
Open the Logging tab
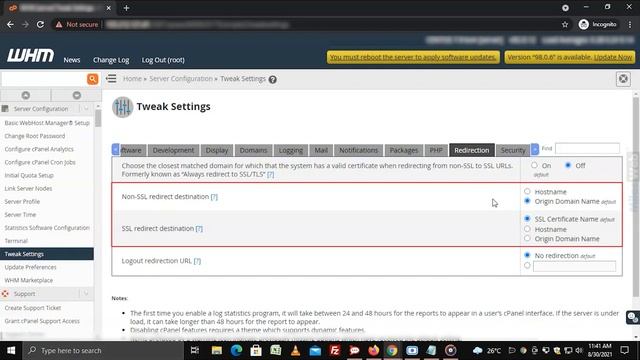[x=291, y=150]
